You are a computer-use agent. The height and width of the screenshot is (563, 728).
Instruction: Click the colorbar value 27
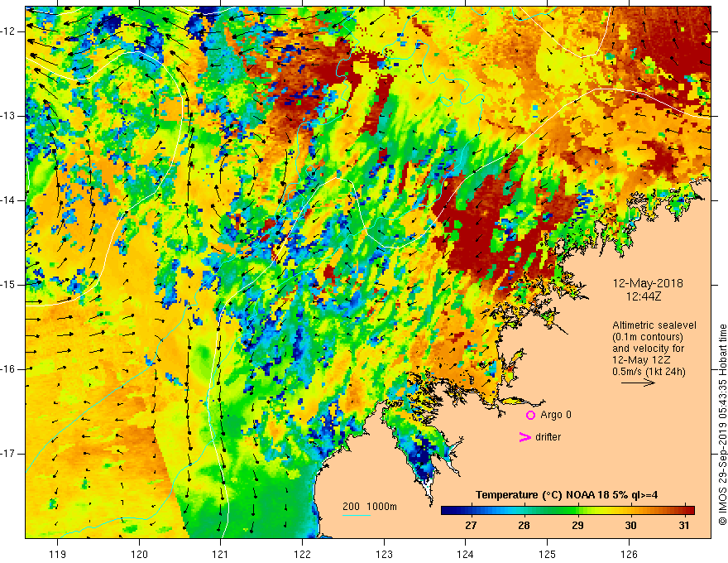click(471, 526)
